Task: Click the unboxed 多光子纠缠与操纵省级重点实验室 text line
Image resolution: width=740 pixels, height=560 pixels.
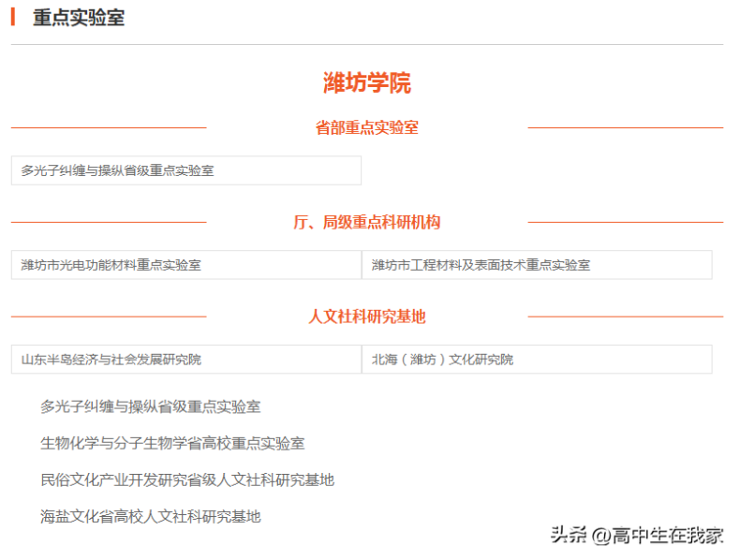Action: pyautogui.click(x=151, y=406)
